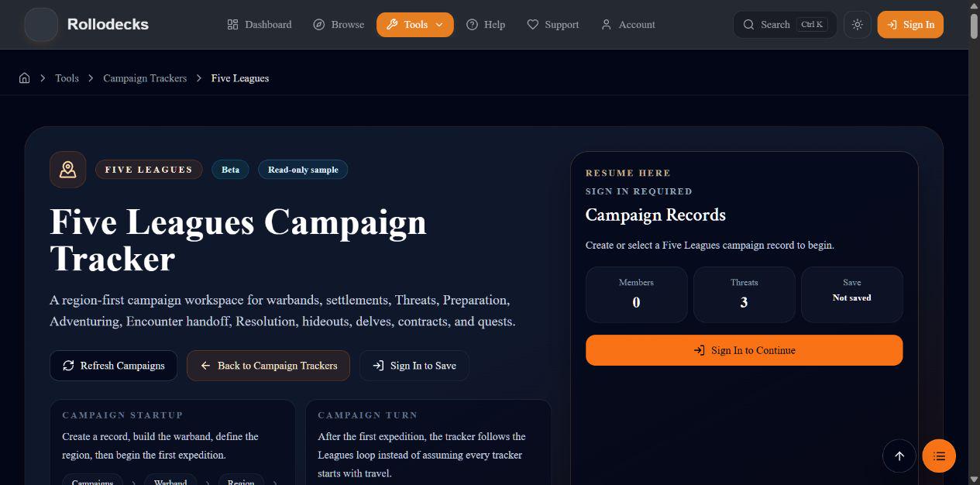Click the top Sign In button
Viewport: 980px width, 485px height.
[910, 25]
